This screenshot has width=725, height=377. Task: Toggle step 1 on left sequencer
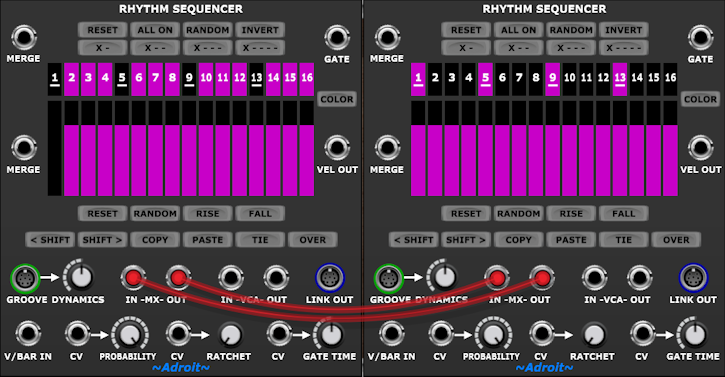click(x=55, y=79)
